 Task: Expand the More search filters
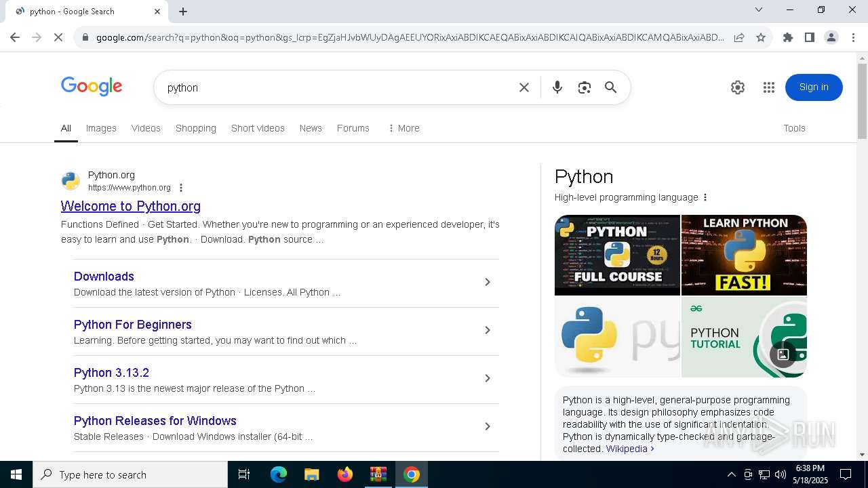403,128
